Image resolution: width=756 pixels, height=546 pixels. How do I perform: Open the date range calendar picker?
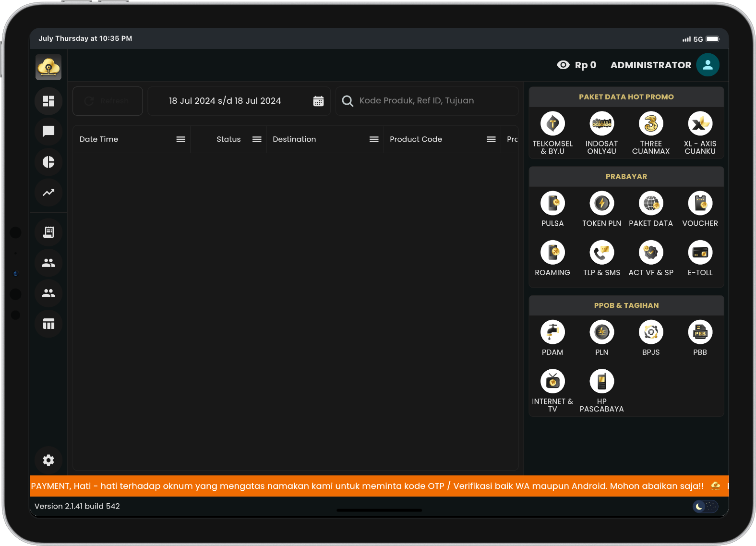coord(318,101)
